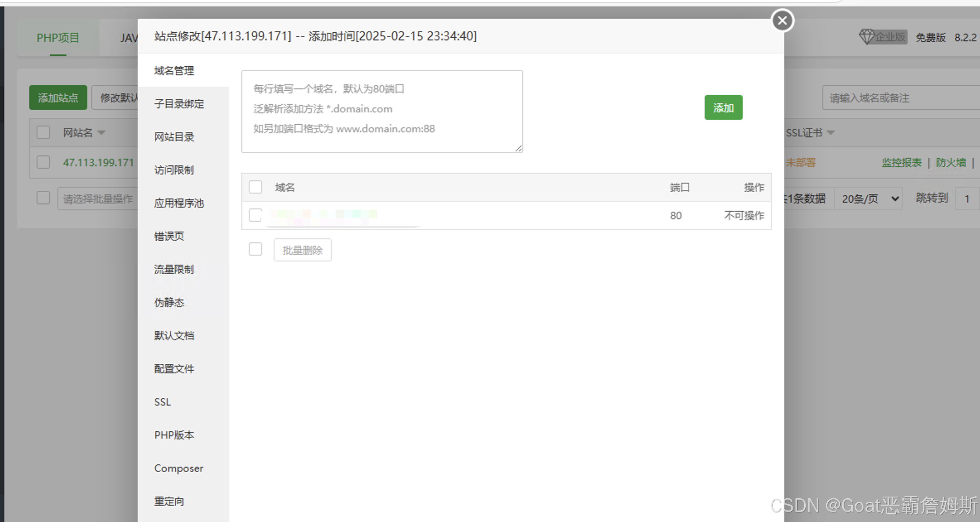Click the sort arrow next to 网站名

tap(102, 133)
